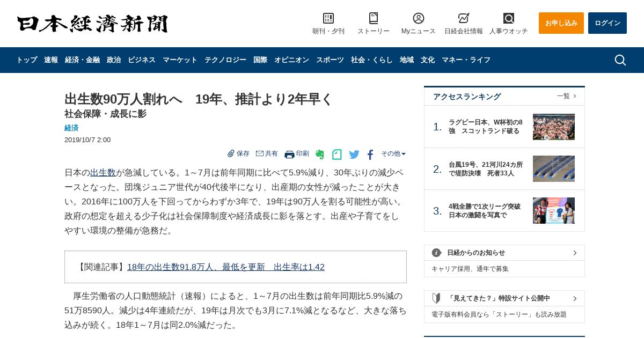This screenshot has height=338, width=644.
Task: Go to トップ in navigation
Action: tap(27, 60)
